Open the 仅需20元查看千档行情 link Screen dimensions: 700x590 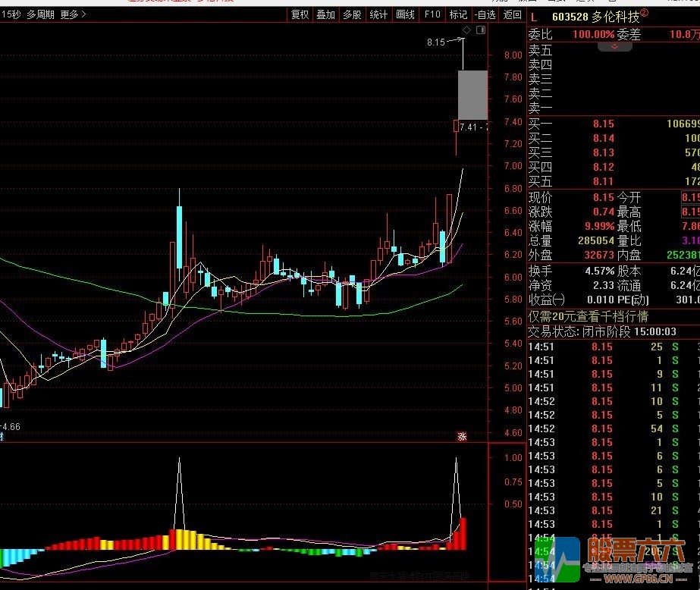tap(588, 317)
